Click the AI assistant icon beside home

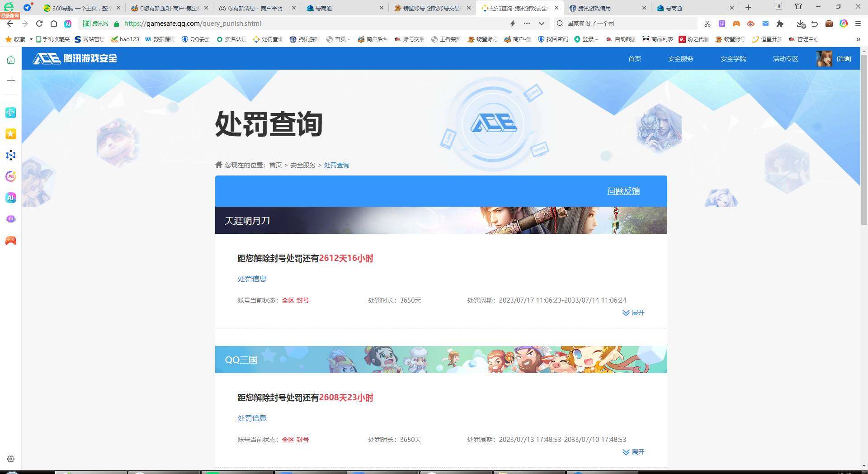pyautogui.click(x=68, y=24)
